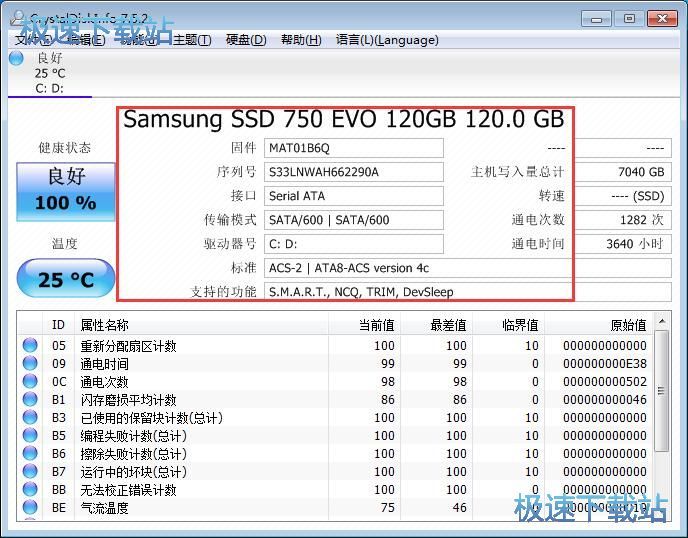Click the 属性名称 column header
688x538 pixels.
105,325
